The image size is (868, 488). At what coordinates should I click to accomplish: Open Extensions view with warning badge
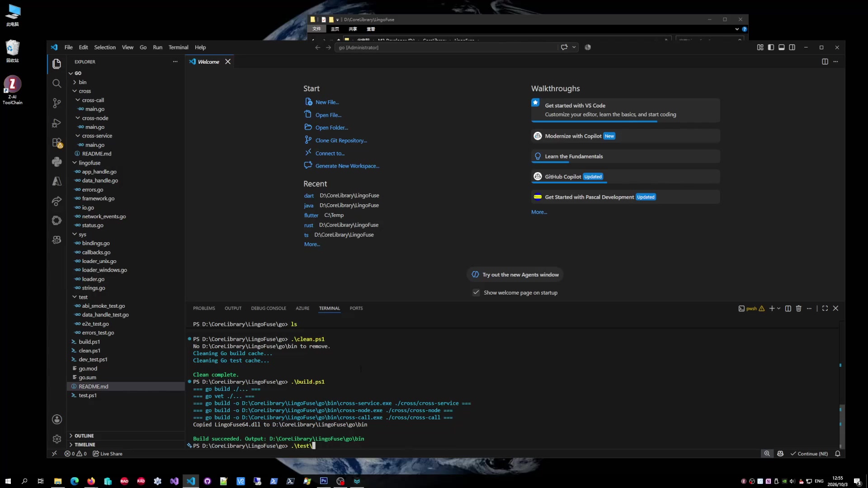57,143
